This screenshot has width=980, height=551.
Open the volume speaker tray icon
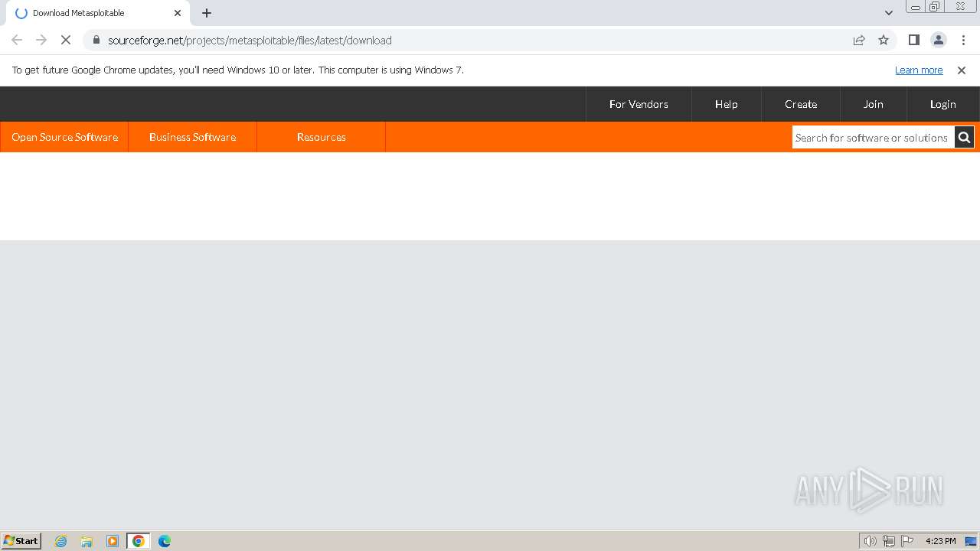[871, 541]
